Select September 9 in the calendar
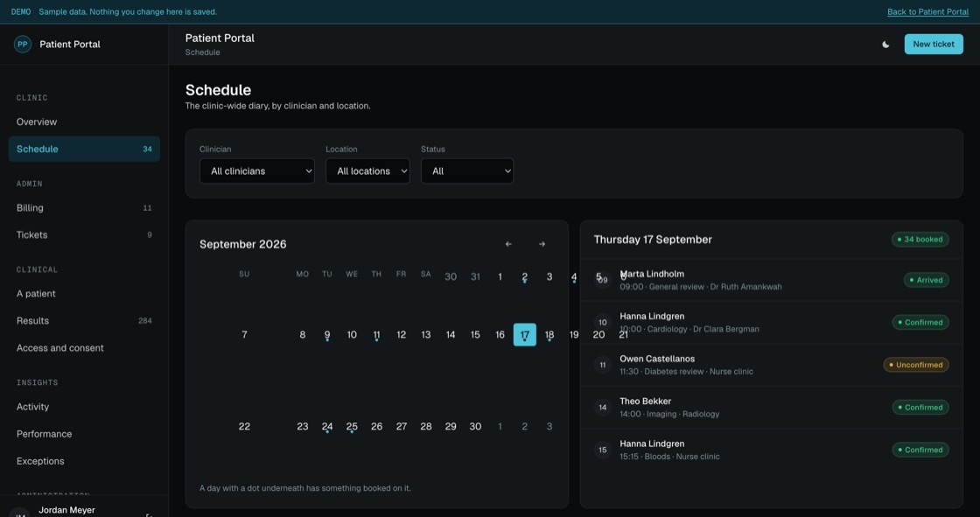 [327, 335]
